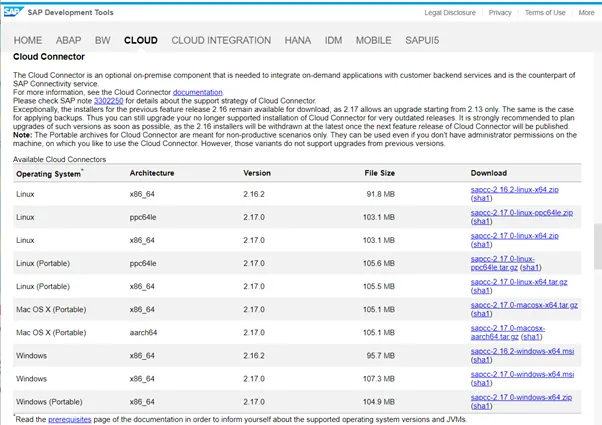Click the 107.3 MB file size cell
Image resolution: width=602 pixels, height=425 pixels.
pos(379,379)
